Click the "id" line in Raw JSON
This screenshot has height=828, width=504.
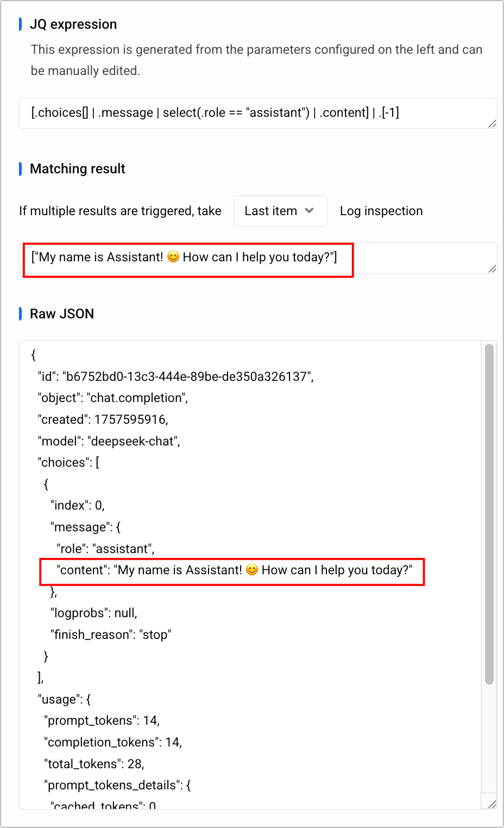(x=175, y=377)
